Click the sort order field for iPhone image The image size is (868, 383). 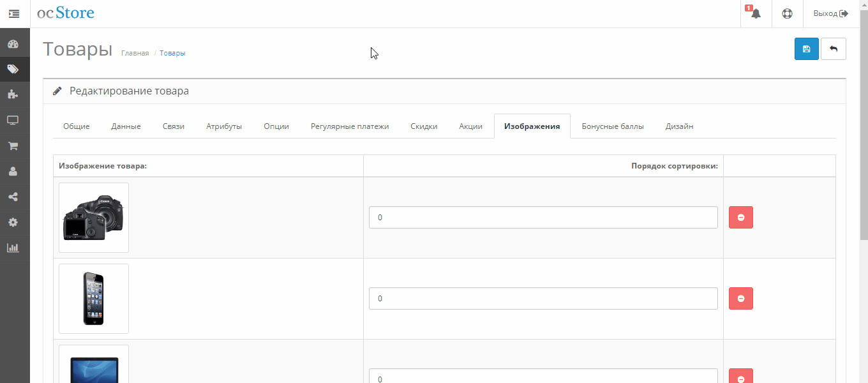pos(542,299)
